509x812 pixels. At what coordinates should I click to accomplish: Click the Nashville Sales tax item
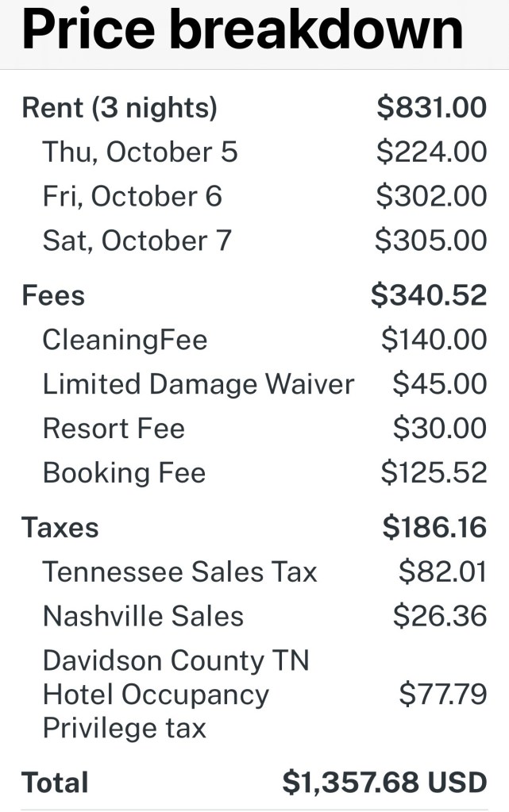(x=143, y=617)
